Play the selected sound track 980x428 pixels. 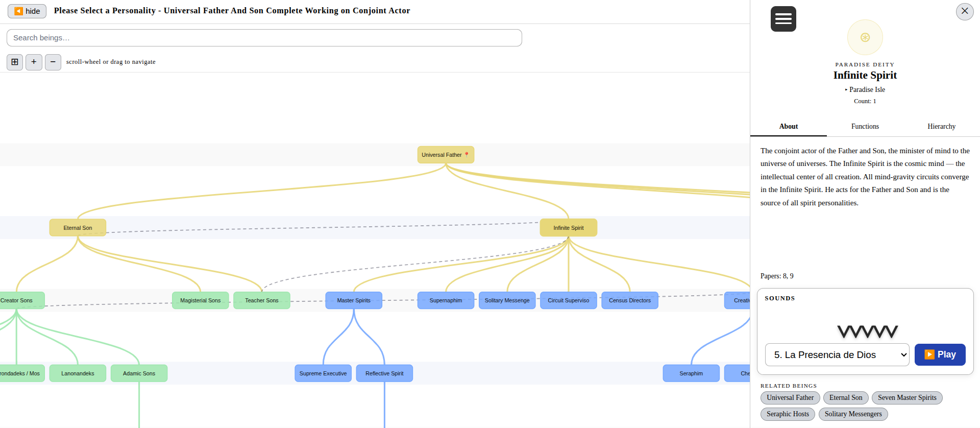point(940,354)
